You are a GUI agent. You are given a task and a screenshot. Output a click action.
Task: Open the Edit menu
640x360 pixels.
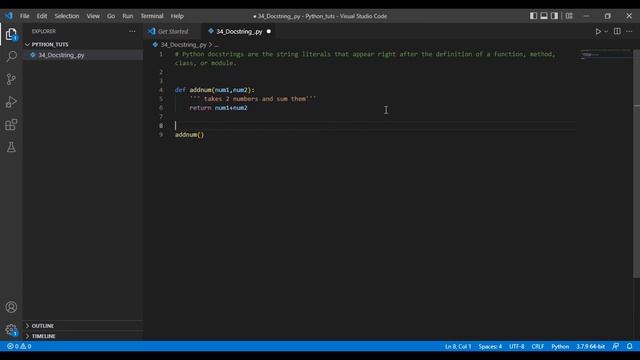click(x=42, y=16)
